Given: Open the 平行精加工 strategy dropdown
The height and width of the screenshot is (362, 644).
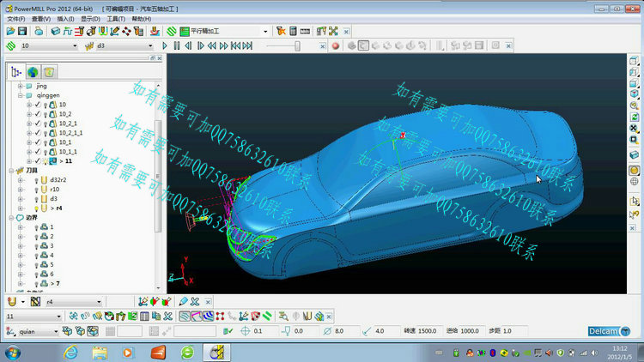Looking at the screenshot, I should 265,31.
